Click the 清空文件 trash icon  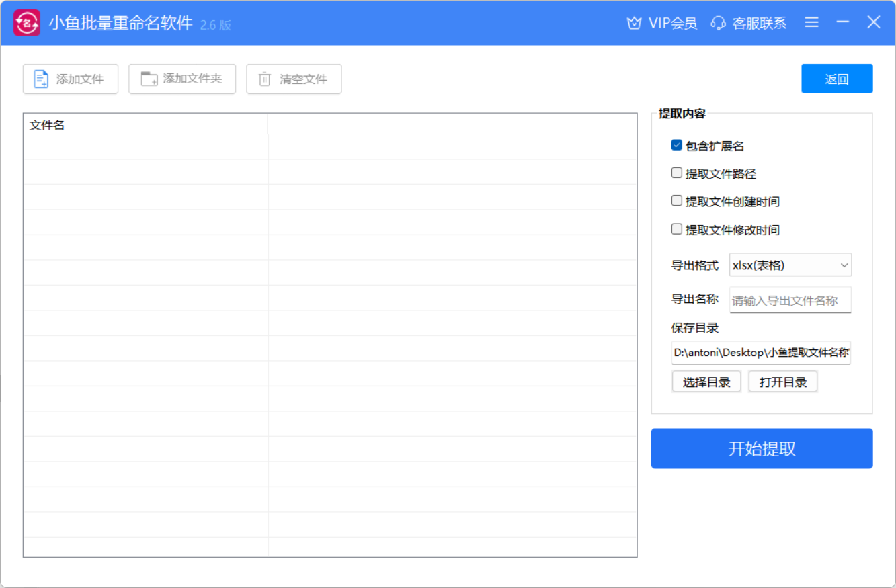click(x=265, y=79)
